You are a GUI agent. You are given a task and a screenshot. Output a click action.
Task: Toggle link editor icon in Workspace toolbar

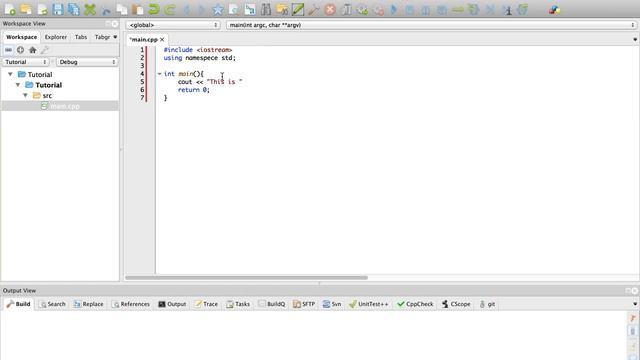coord(8,50)
